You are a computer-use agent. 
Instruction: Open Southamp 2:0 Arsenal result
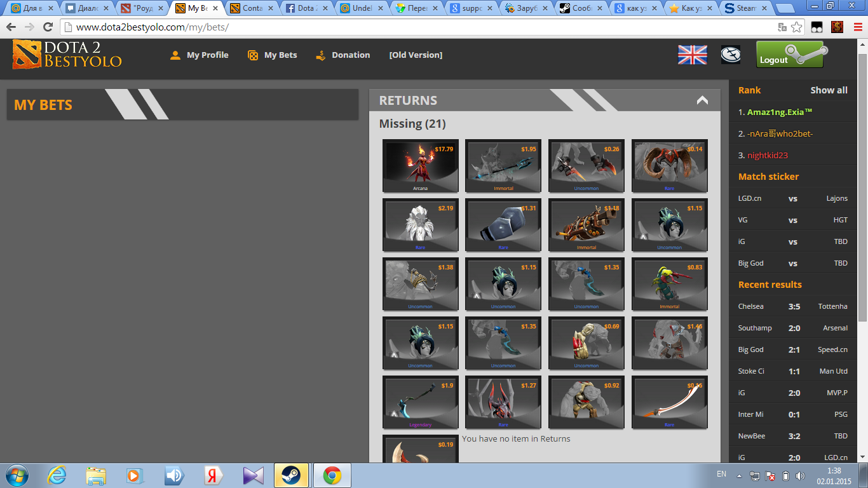click(x=793, y=328)
